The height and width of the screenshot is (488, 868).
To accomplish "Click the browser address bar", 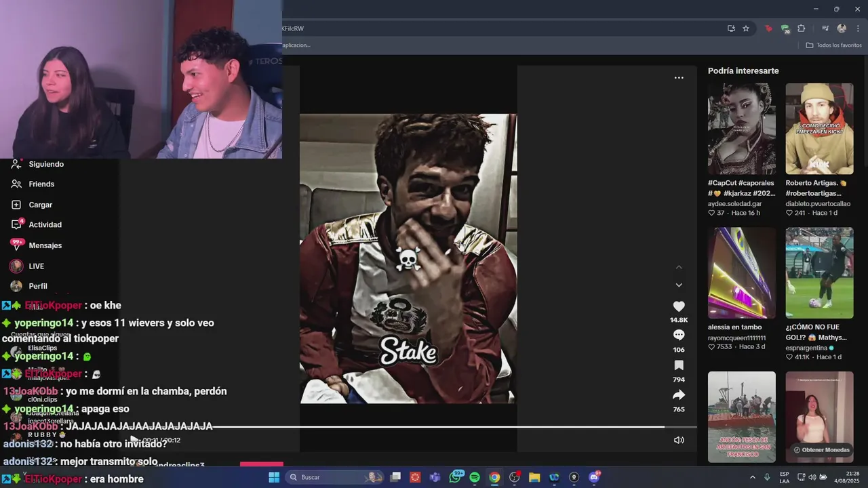I will point(502,28).
